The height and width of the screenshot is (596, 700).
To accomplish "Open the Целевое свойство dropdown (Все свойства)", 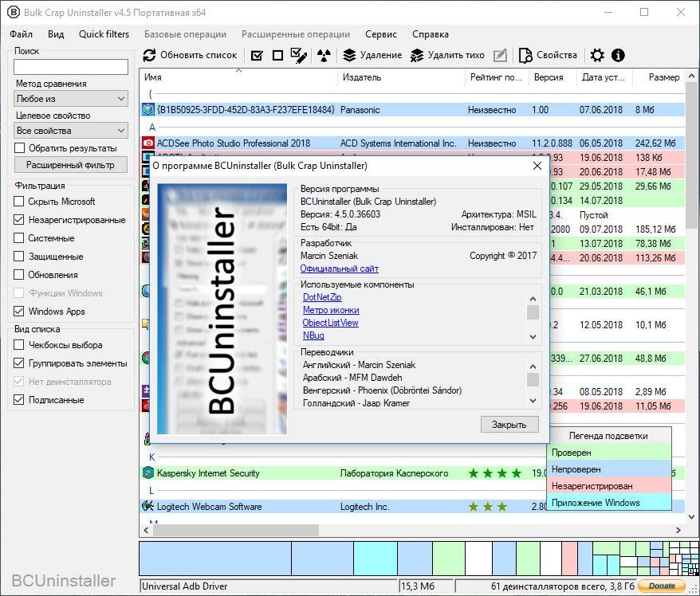I will coord(71,131).
